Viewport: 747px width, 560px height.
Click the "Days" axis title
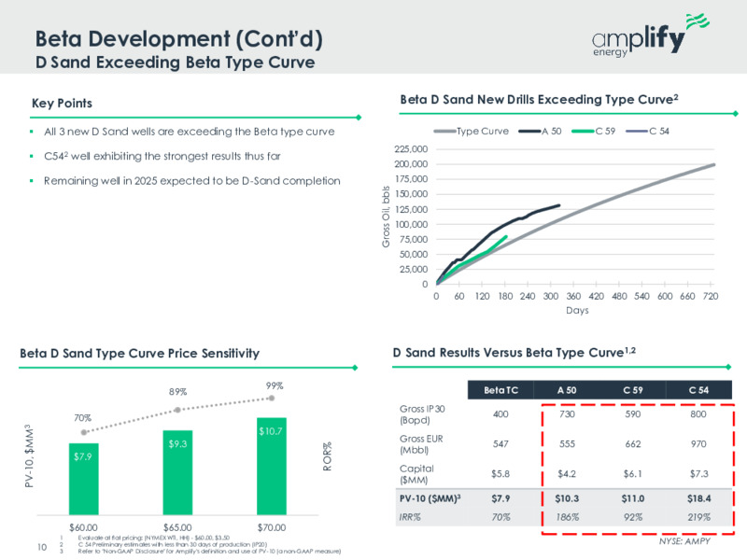(577, 310)
